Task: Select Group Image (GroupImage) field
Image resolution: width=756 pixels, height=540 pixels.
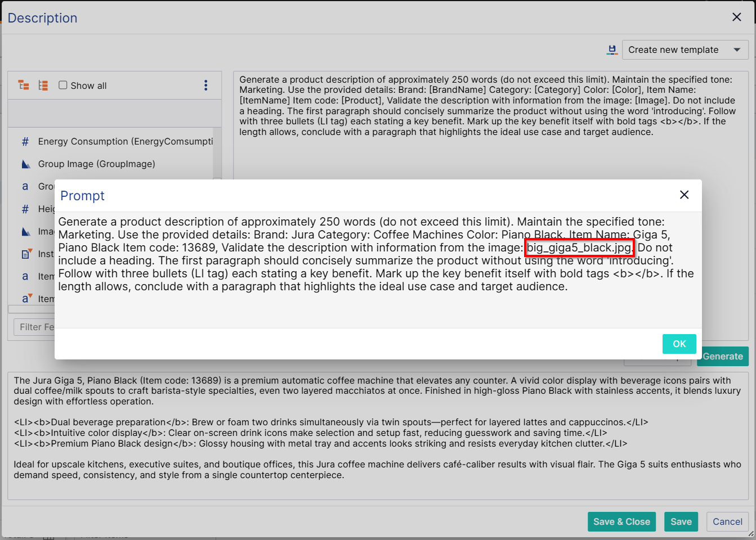Action: click(x=96, y=164)
